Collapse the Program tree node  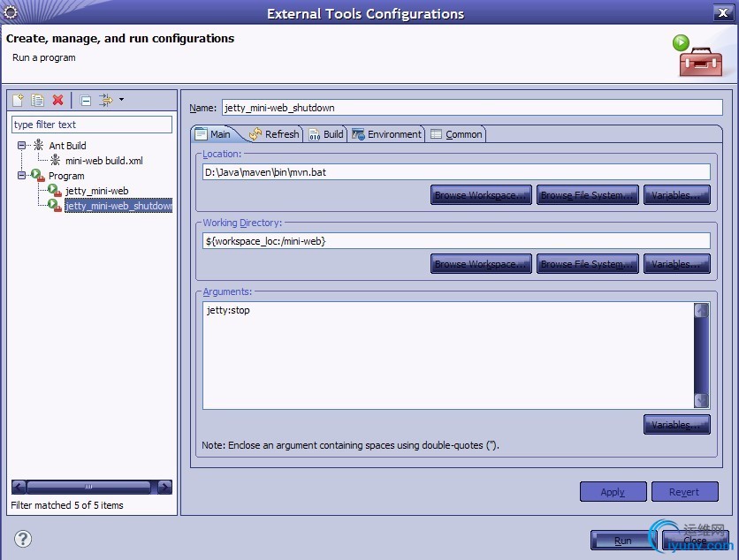(x=22, y=175)
